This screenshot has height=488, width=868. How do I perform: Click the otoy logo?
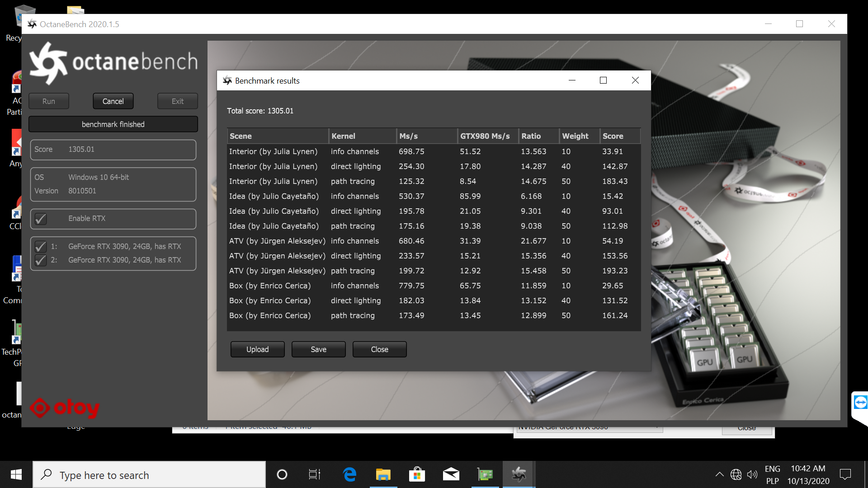(x=64, y=408)
